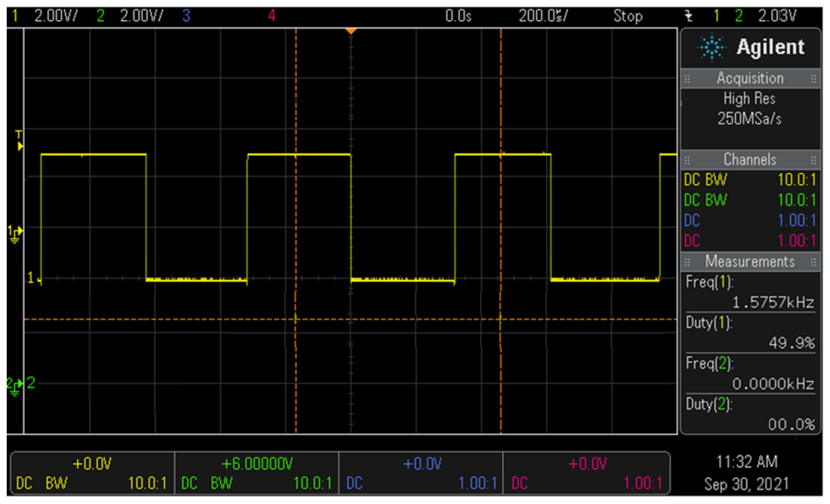Click the magenta DC 1.00:1 channel row

click(750, 241)
